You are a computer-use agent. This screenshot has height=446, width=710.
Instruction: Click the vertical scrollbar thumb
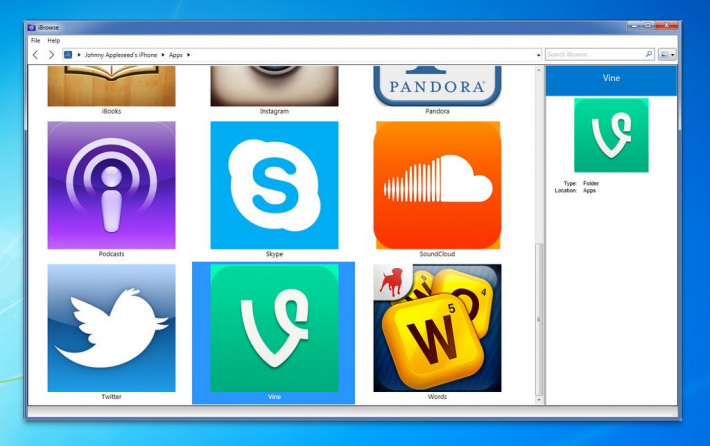pos(539,319)
